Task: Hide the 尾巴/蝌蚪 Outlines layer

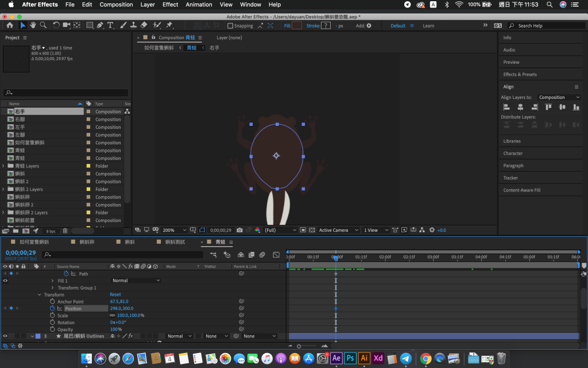Action: coord(5,336)
